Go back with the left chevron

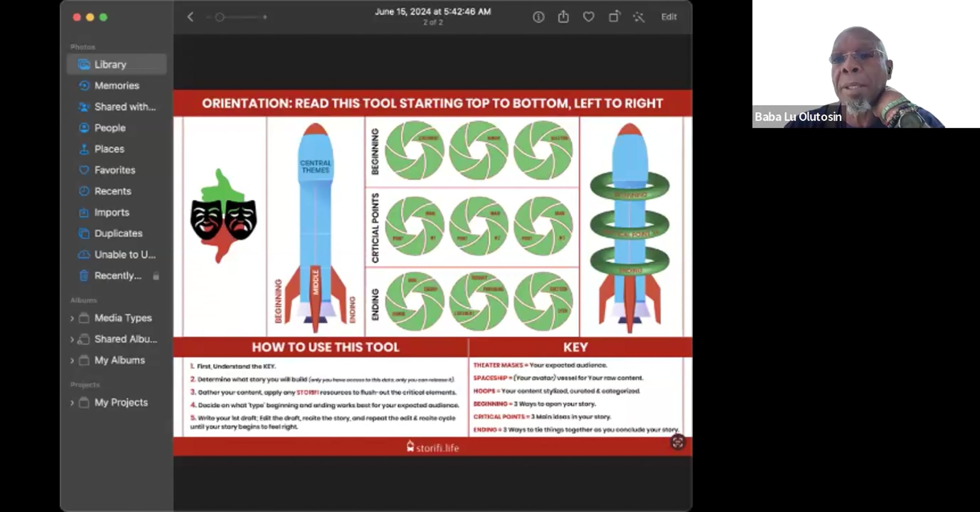(190, 17)
